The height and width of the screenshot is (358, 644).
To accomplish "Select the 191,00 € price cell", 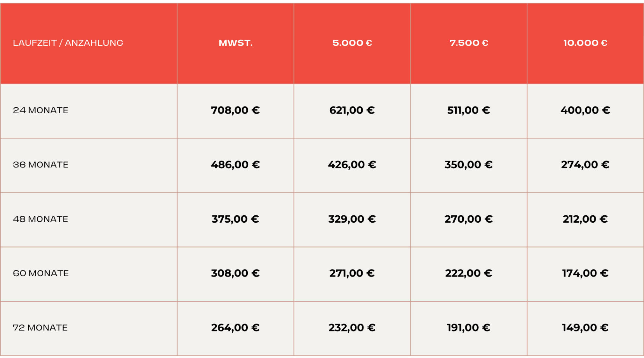I will tap(469, 328).
